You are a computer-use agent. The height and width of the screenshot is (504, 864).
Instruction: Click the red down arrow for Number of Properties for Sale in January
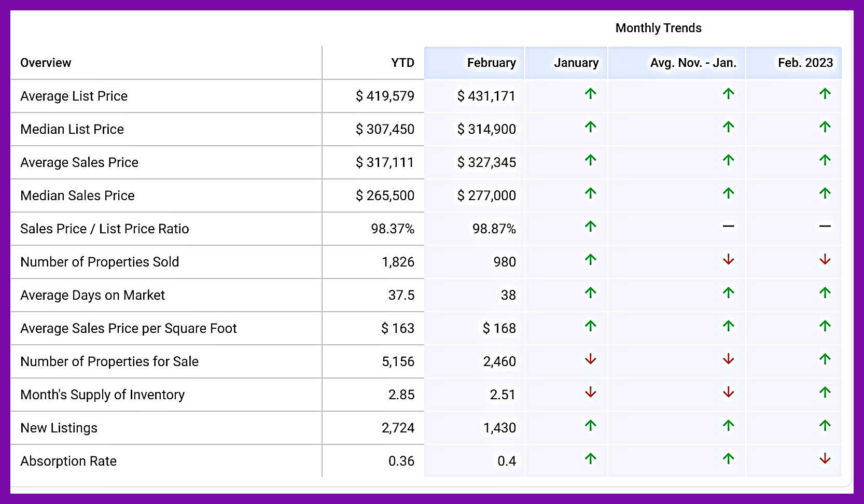coord(590,359)
